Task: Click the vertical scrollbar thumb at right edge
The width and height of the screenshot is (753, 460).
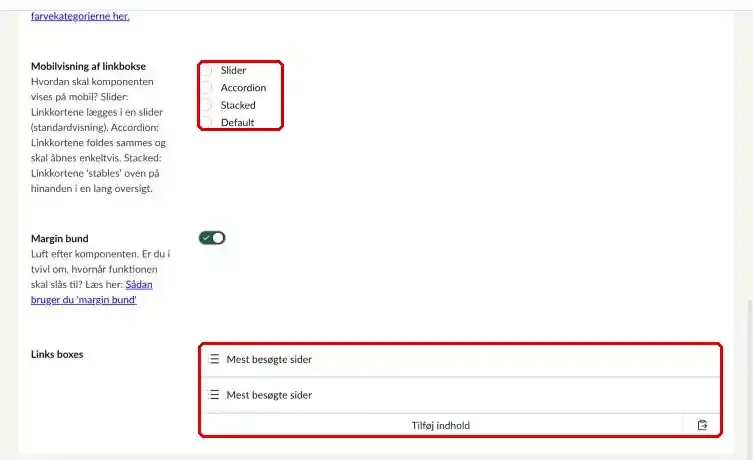Action: (750, 379)
